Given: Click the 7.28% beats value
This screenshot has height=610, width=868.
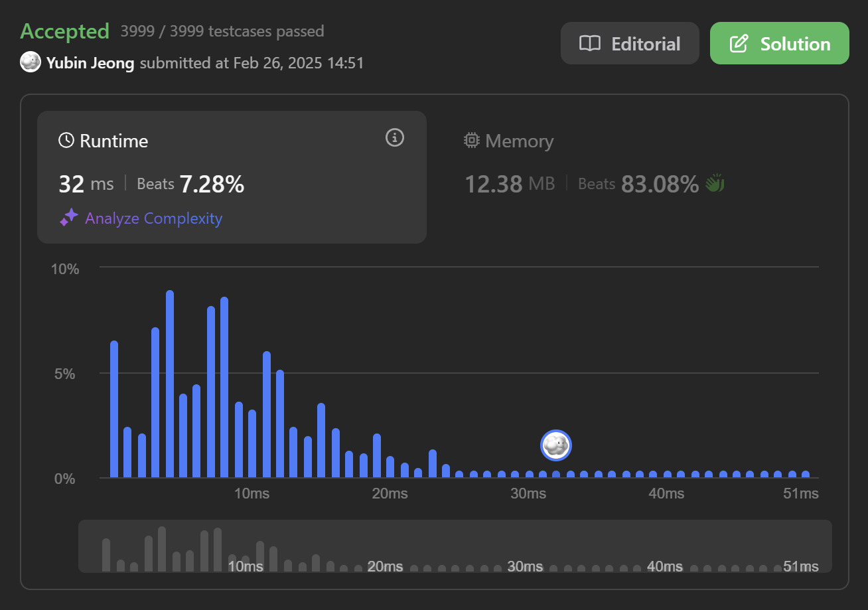Looking at the screenshot, I should [x=212, y=184].
